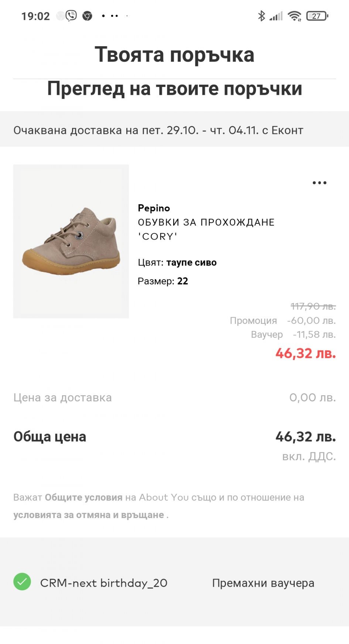Image resolution: width=349 pixels, height=644 pixels.
Task: Tap the mobile signal strength icon
Action: (x=276, y=16)
